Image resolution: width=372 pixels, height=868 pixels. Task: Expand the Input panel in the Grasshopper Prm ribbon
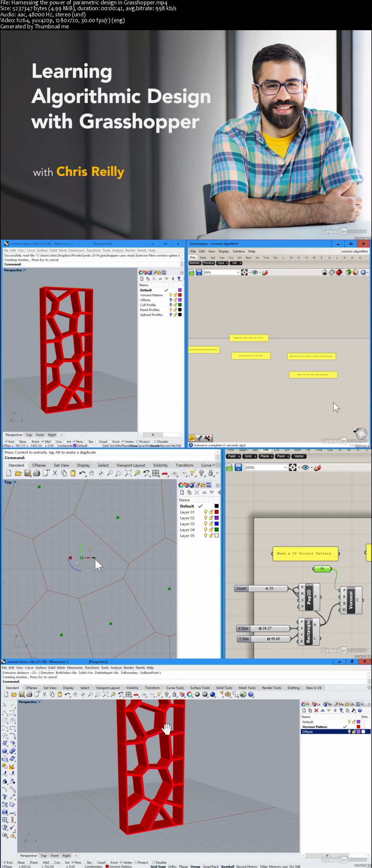[223, 263]
